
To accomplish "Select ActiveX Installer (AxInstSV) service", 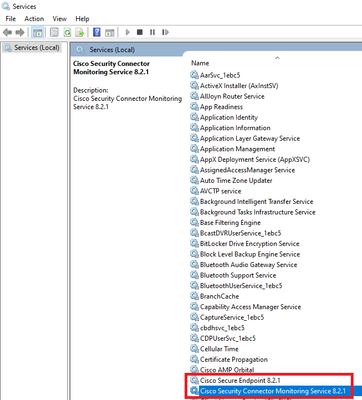I will pos(239,86).
